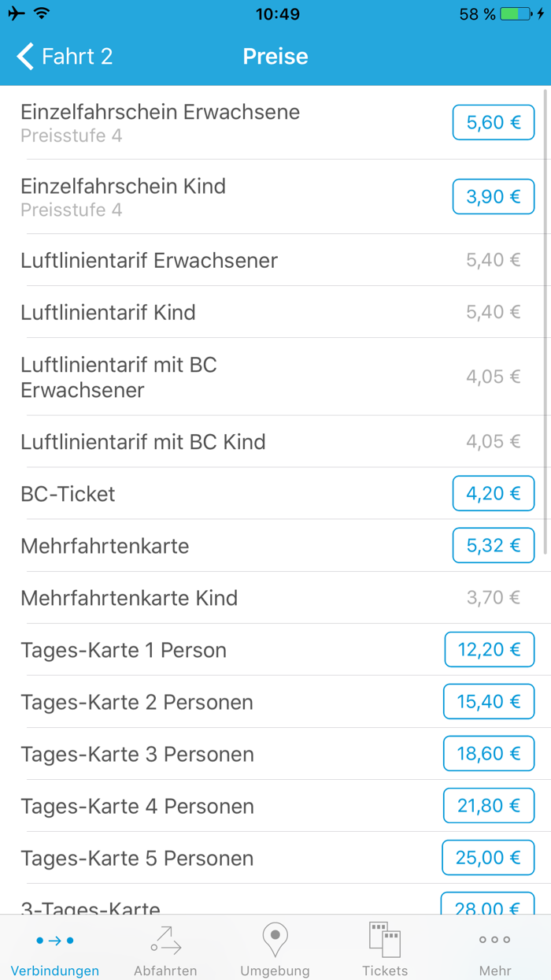Buy the Tages-Karte 5 Personen ticket

tap(488, 857)
